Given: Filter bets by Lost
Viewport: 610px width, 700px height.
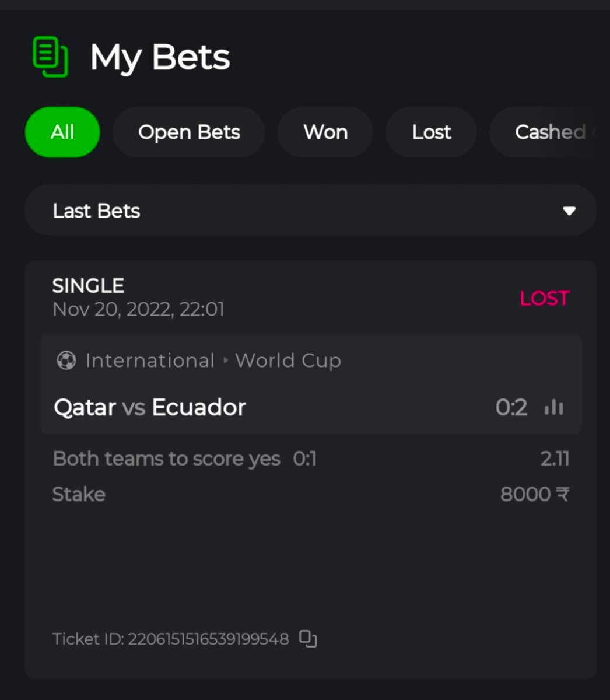Looking at the screenshot, I should tap(432, 132).
